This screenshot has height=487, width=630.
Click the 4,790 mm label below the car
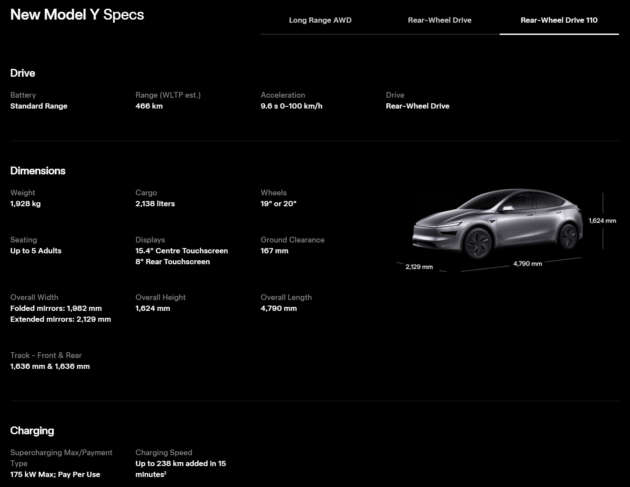coord(528,264)
